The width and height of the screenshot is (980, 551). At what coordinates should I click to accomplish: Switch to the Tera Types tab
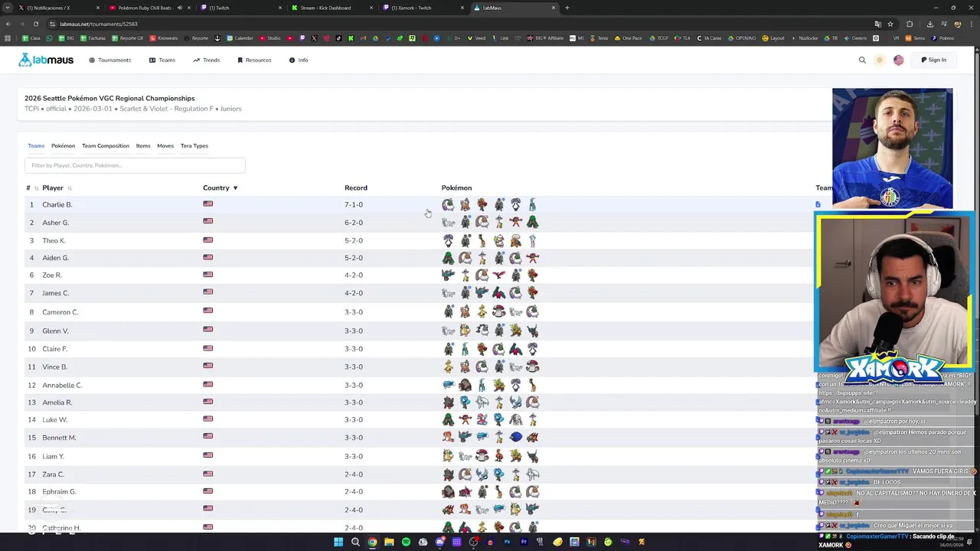(x=194, y=145)
